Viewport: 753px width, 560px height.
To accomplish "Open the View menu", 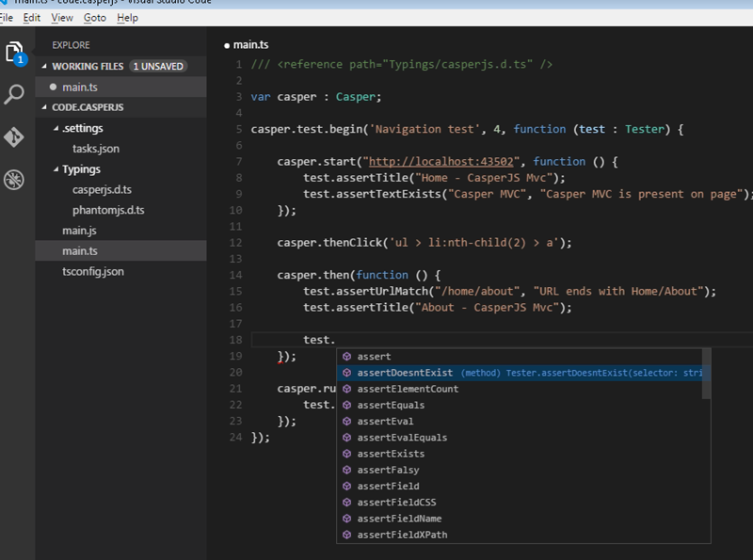I will tap(62, 18).
